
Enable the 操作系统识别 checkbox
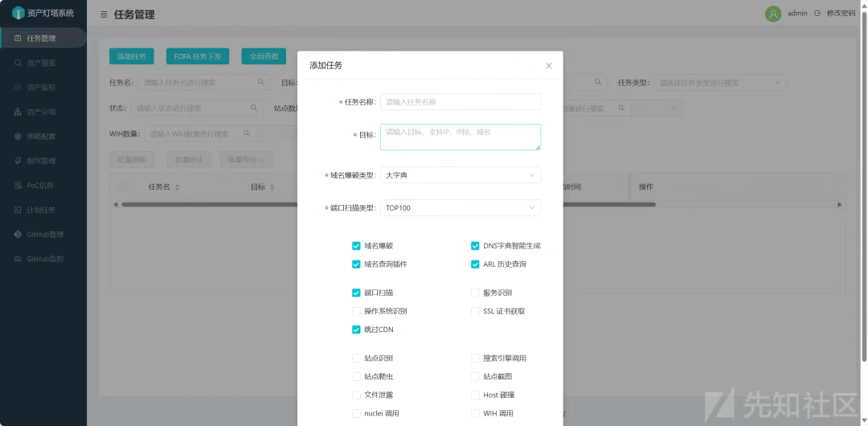coord(356,311)
